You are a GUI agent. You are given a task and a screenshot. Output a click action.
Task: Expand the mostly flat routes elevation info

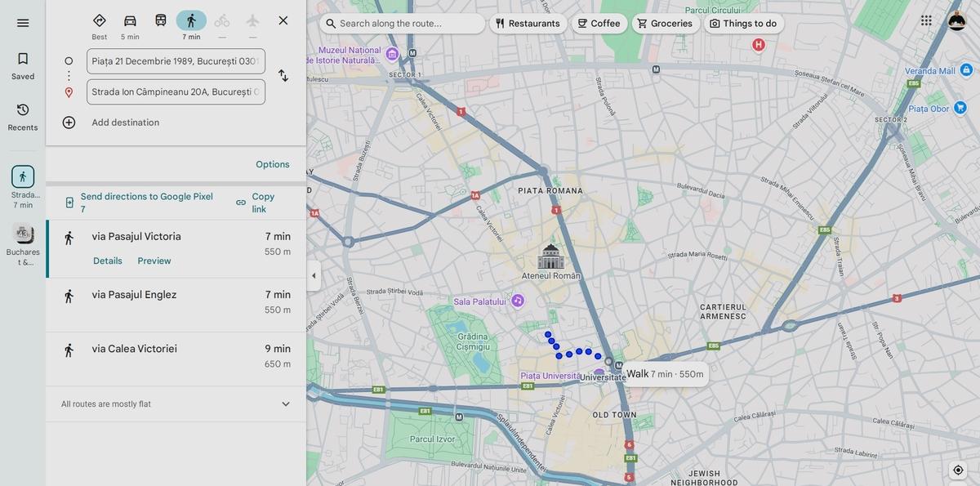point(286,404)
